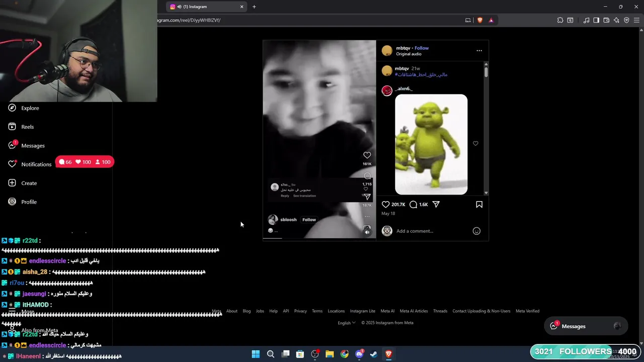The image size is (644, 362).
Task: Like the _.alxn6._ Shrek GIF comment
Action: (x=475, y=143)
